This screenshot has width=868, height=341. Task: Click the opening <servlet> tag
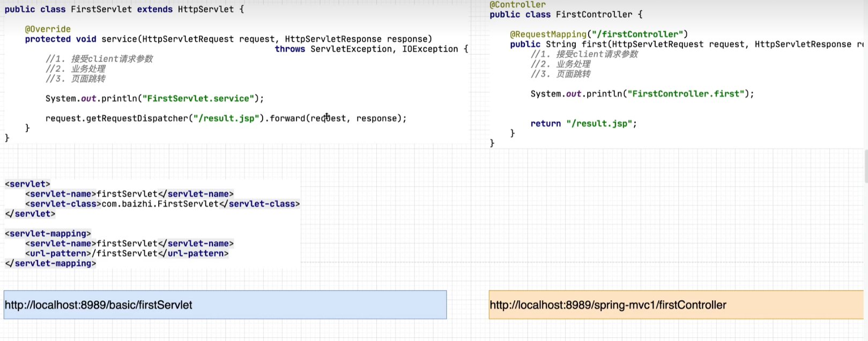pos(27,184)
